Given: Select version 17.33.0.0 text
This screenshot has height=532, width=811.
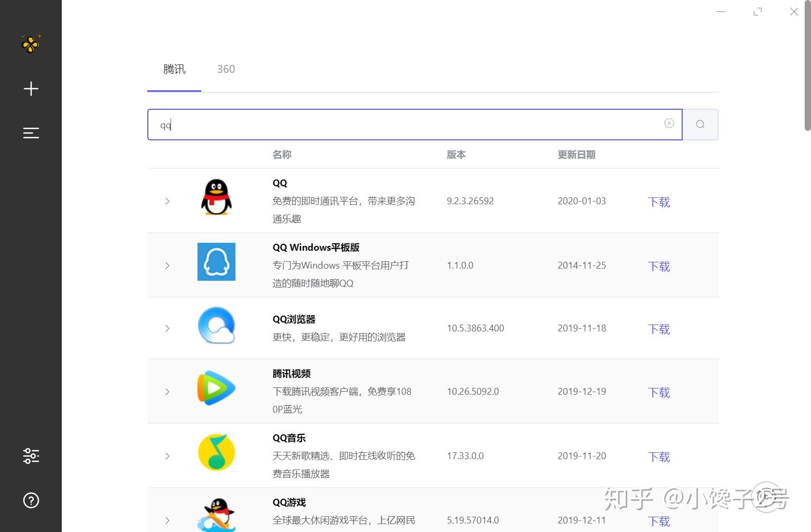Looking at the screenshot, I should click(465, 456).
